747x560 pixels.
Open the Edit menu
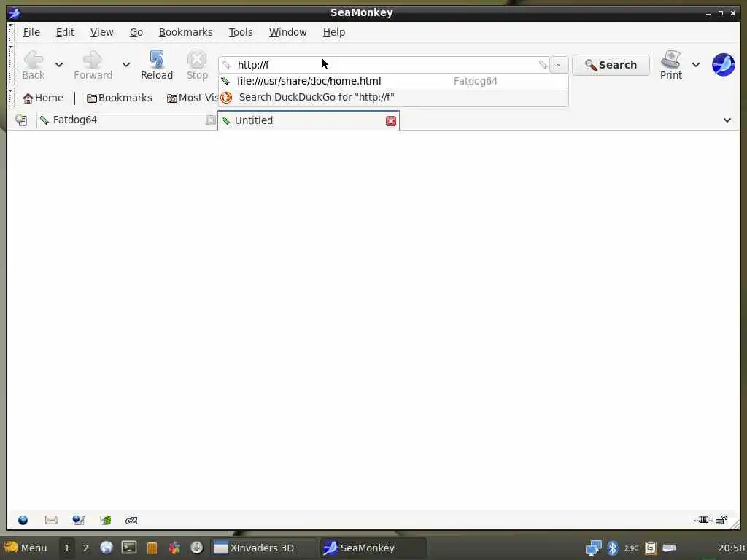click(x=65, y=32)
